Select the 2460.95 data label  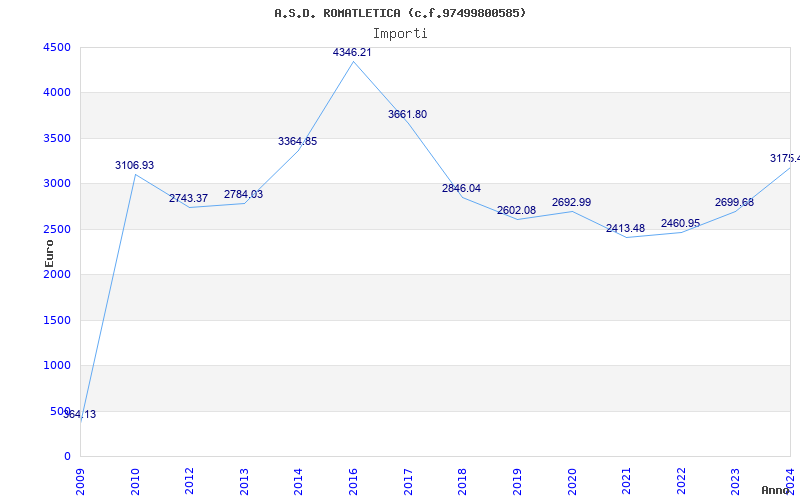680,224
